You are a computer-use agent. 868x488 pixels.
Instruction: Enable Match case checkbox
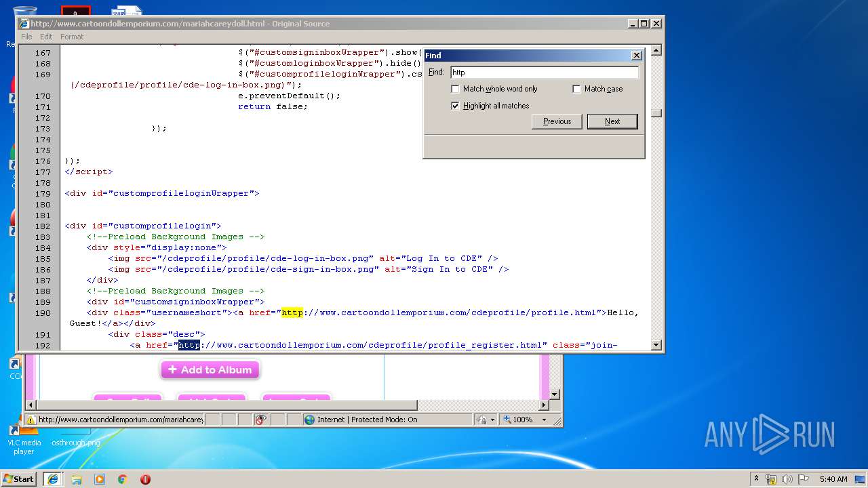[x=576, y=89]
